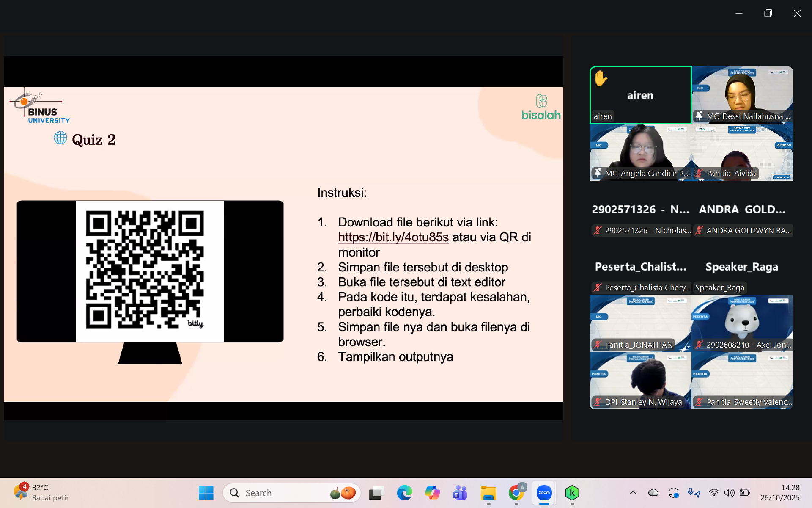Viewport: 812px width, 508px height.
Task: Open File Explorer from the taskbar
Action: pyautogui.click(x=488, y=493)
